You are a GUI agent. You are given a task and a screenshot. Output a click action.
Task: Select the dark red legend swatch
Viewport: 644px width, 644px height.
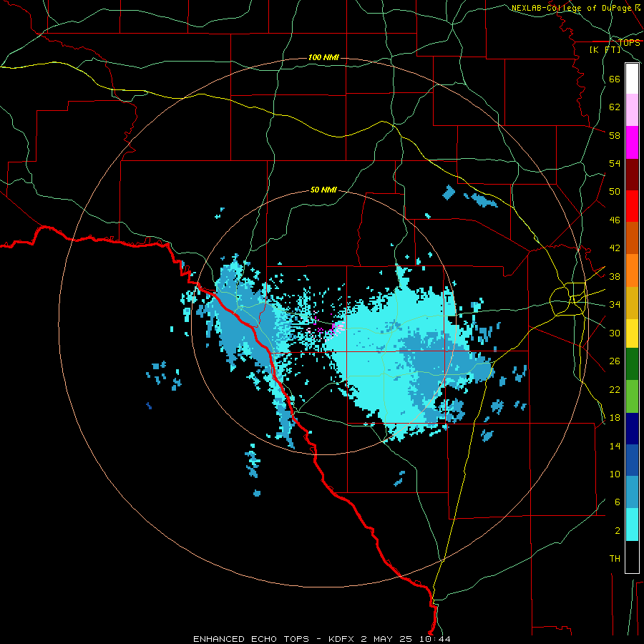point(632,175)
